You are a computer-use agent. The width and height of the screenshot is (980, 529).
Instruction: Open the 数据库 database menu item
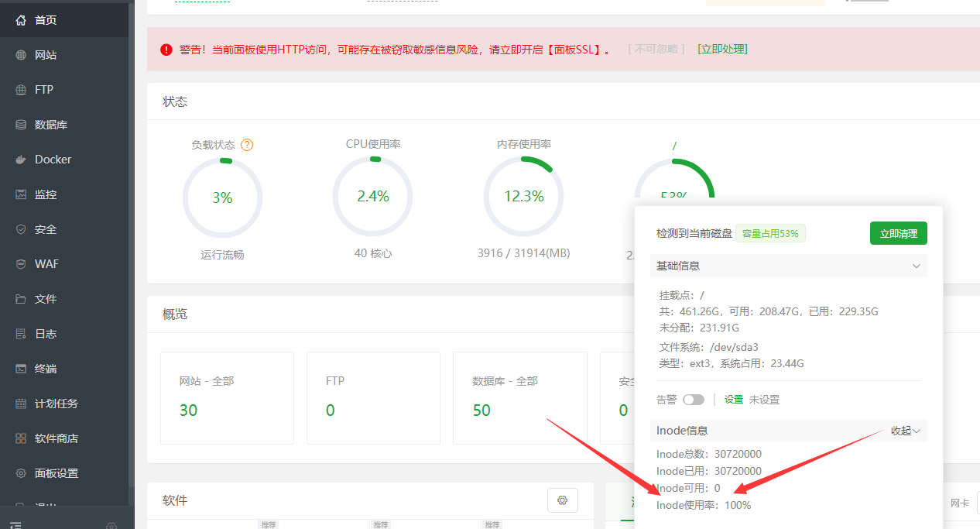(x=64, y=125)
